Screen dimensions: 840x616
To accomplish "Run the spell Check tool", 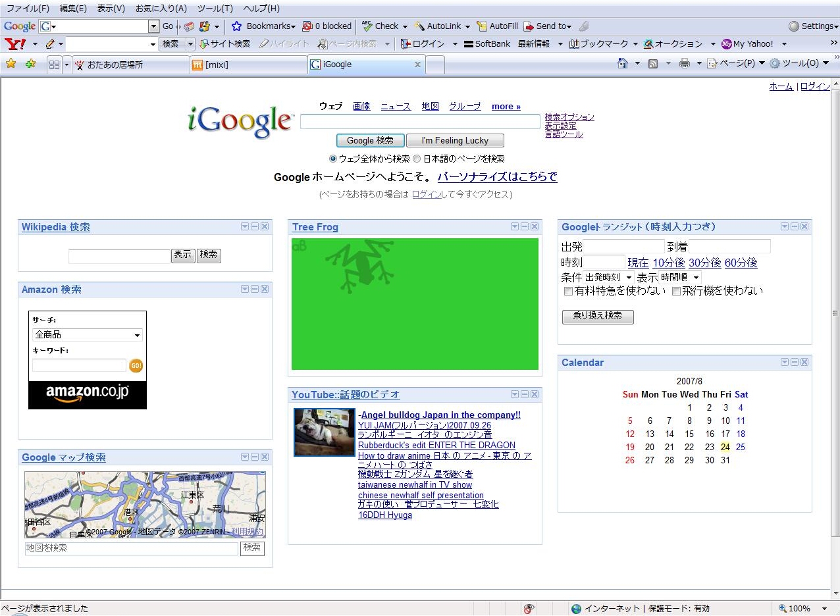I will (381, 26).
